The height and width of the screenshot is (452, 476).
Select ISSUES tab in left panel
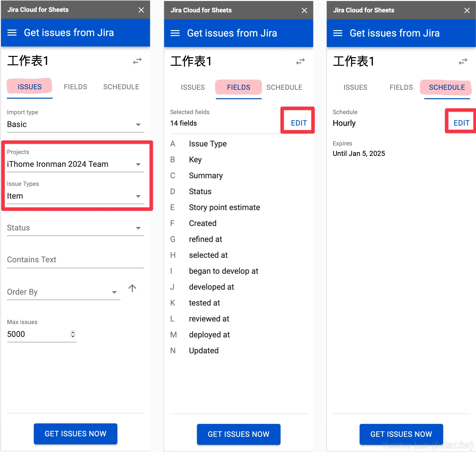[x=30, y=87]
